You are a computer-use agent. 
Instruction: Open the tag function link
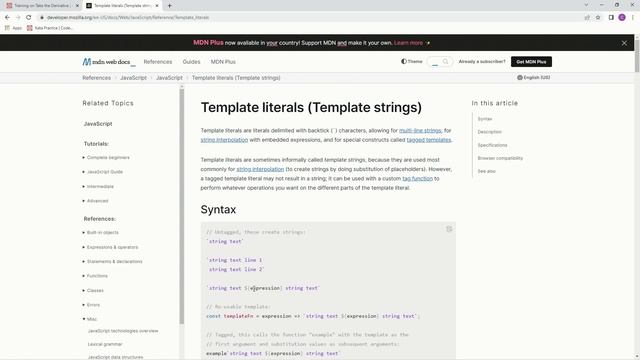click(417, 179)
